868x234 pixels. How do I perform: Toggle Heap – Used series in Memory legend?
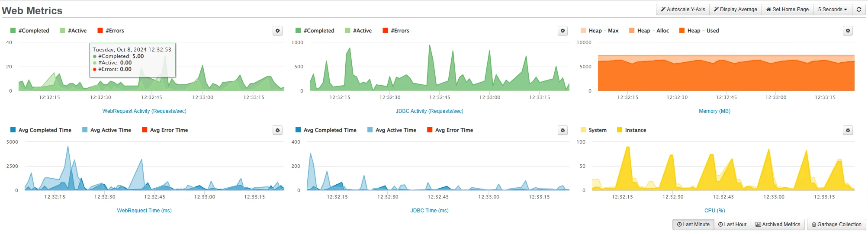[699, 31]
